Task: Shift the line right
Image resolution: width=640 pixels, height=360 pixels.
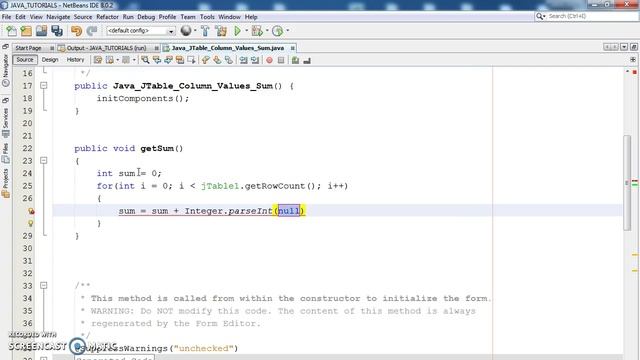Action: (x=255, y=60)
